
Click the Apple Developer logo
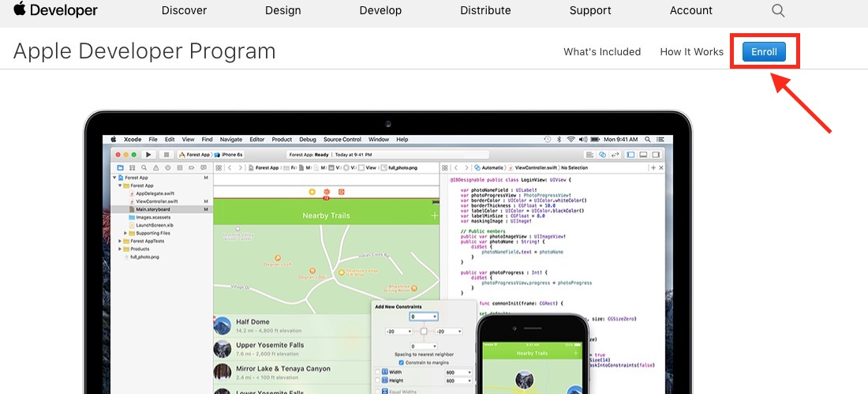(56, 10)
